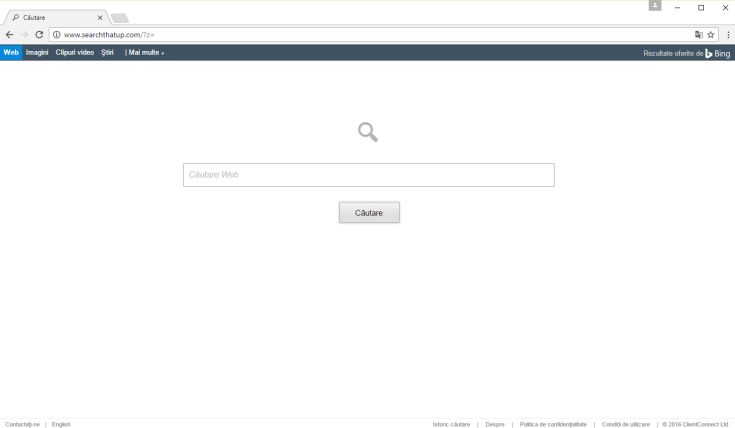Image resolution: width=735 pixels, height=428 pixels.
Task: Click the Căutare search button
Action: (x=369, y=212)
